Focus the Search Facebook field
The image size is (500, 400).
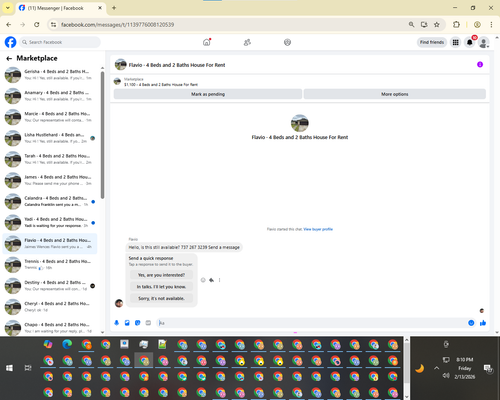(60, 42)
